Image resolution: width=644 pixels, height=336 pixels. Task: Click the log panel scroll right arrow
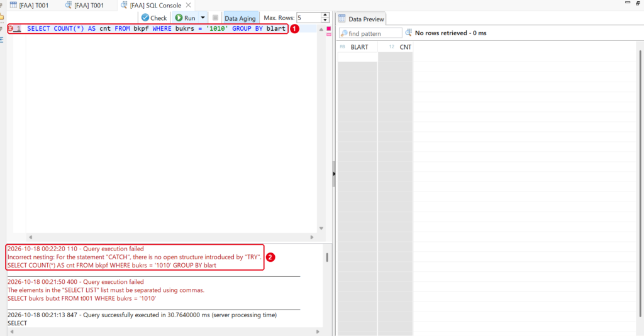(318, 332)
